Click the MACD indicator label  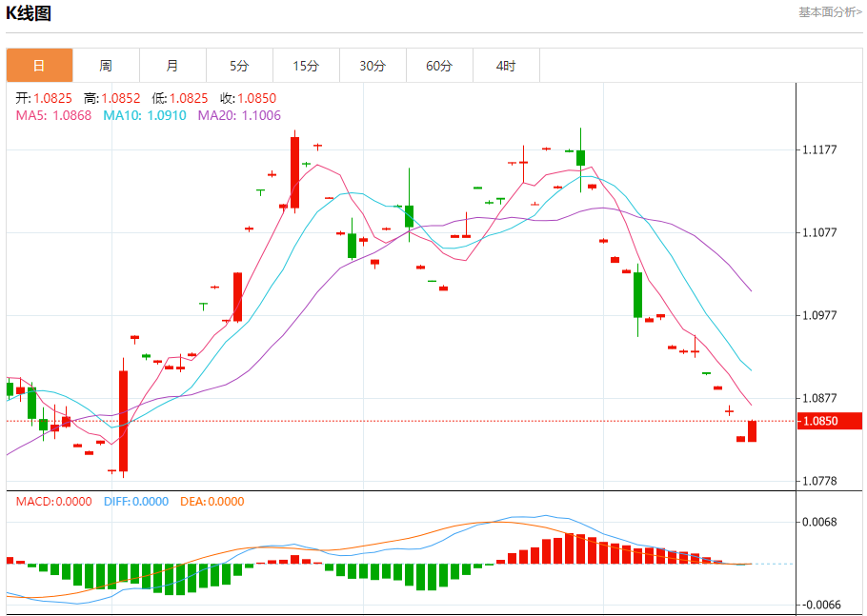pos(54,502)
